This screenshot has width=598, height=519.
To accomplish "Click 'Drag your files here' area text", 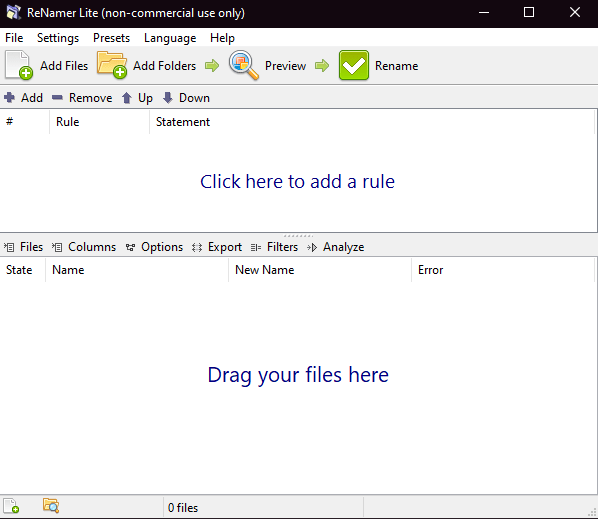I will (x=298, y=375).
